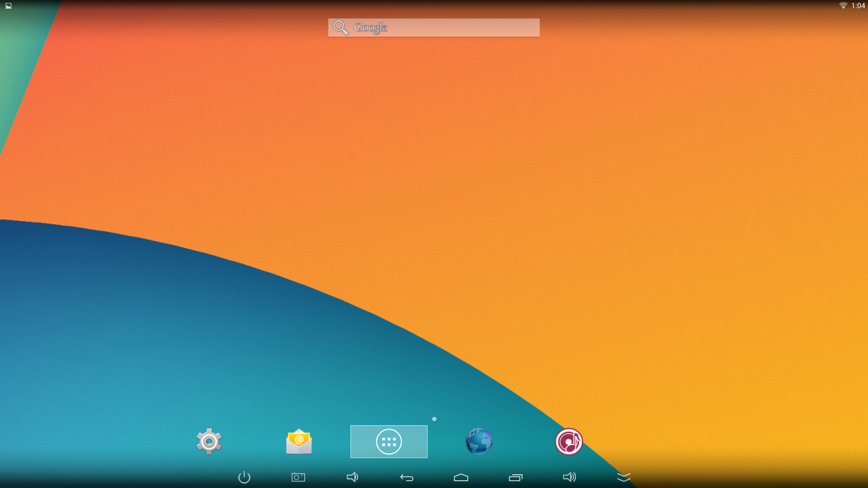
Task: Launch the Email app
Action: pos(298,441)
